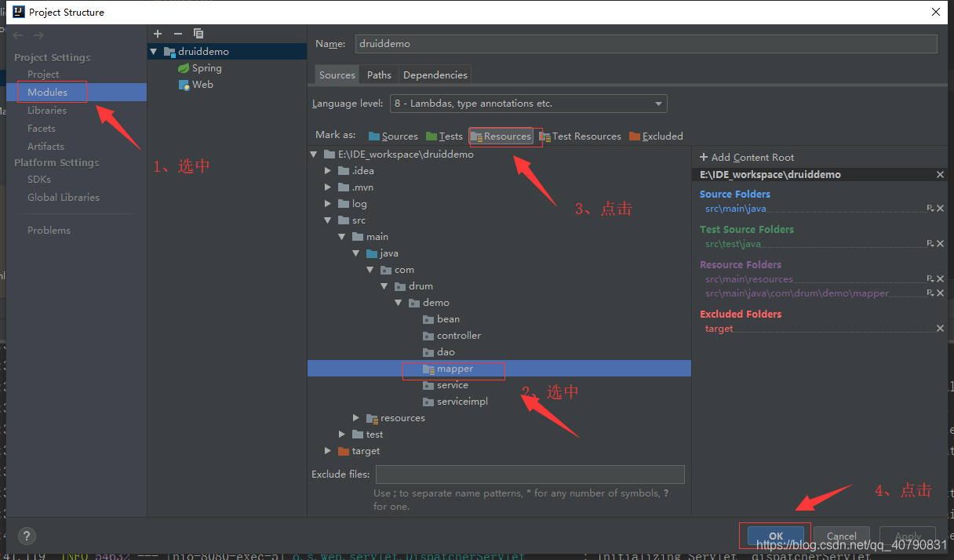This screenshot has width=954, height=560.
Task: Switch to the Paths tab
Action: click(x=379, y=74)
